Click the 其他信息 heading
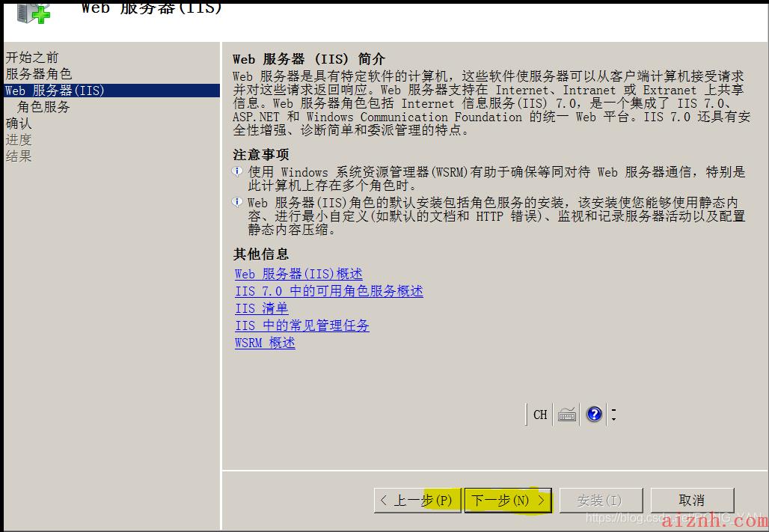The width and height of the screenshot is (769, 532). (x=261, y=254)
